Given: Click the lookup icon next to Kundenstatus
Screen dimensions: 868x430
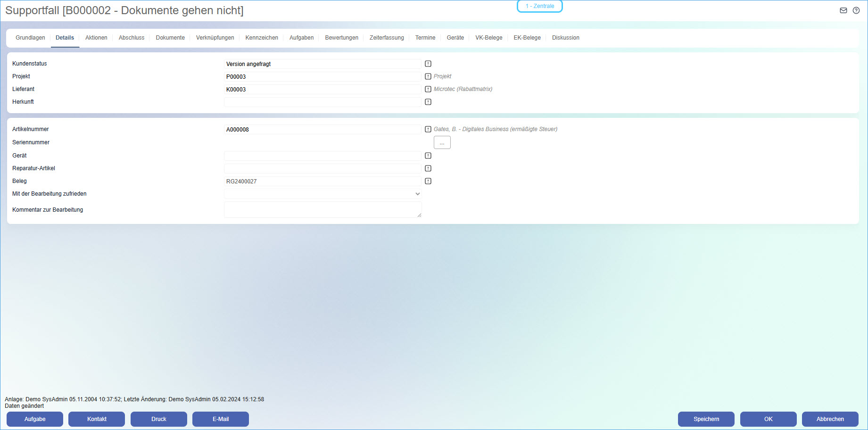Looking at the screenshot, I should [428, 64].
